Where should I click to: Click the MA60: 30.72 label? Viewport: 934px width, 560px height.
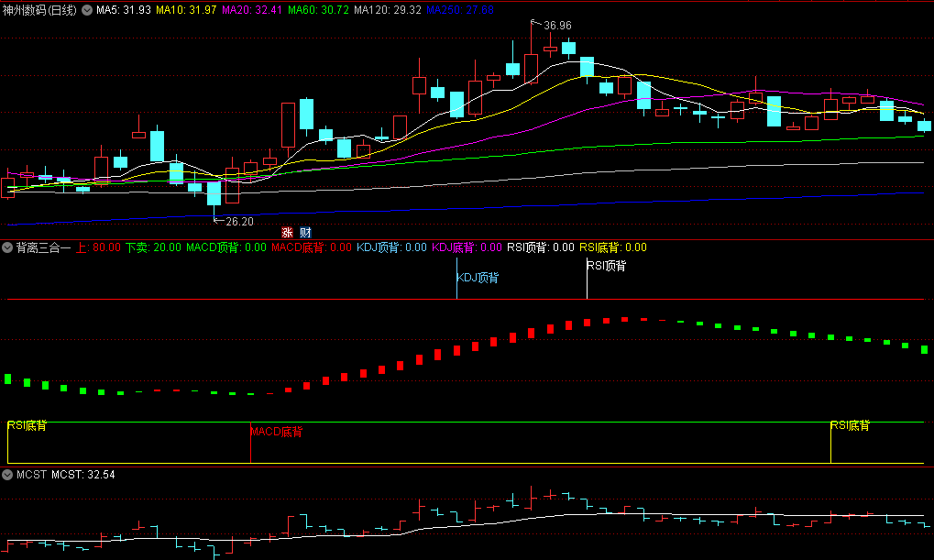(x=318, y=10)
